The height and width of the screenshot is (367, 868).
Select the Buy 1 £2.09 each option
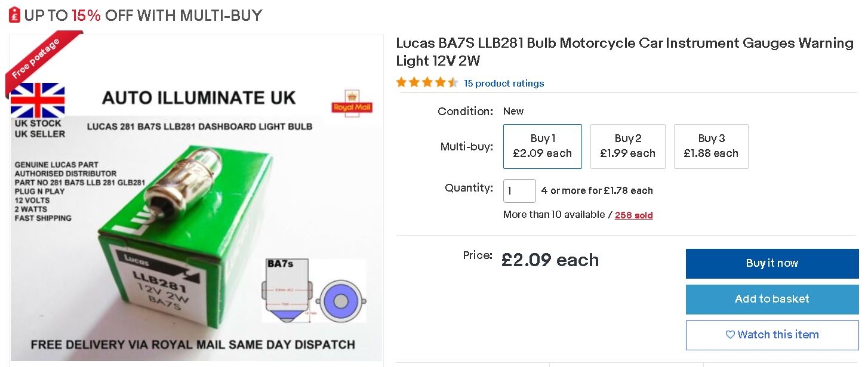coord(542,146)
